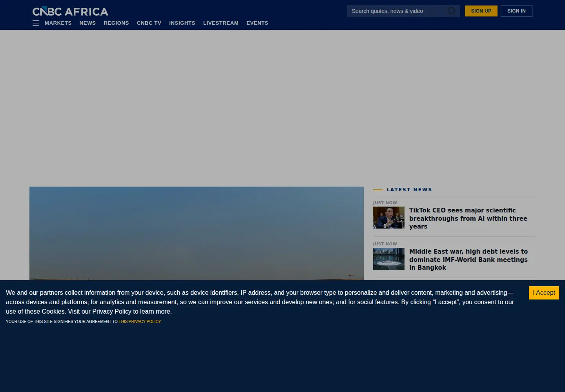Accept cookies with I Accept button
The height and width of the screenshot is (392, 565).
pyautogui.click(x=544, y=293)
